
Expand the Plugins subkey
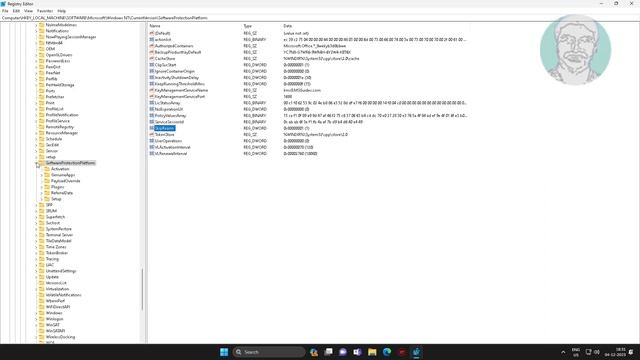(41, 187)
